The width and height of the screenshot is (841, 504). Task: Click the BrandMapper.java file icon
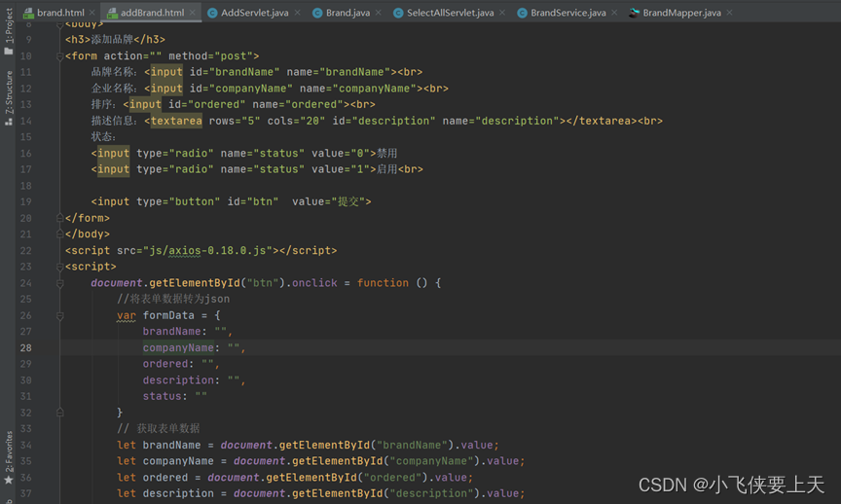click(634, 13)
